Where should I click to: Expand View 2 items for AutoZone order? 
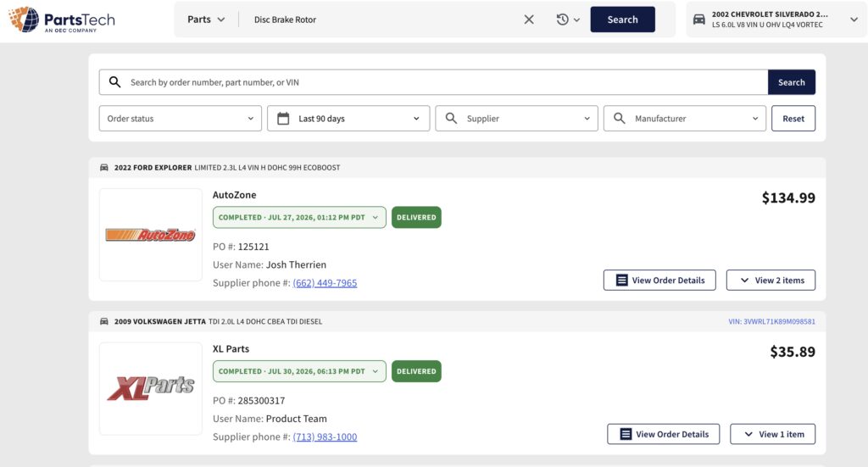coord(771,280)
